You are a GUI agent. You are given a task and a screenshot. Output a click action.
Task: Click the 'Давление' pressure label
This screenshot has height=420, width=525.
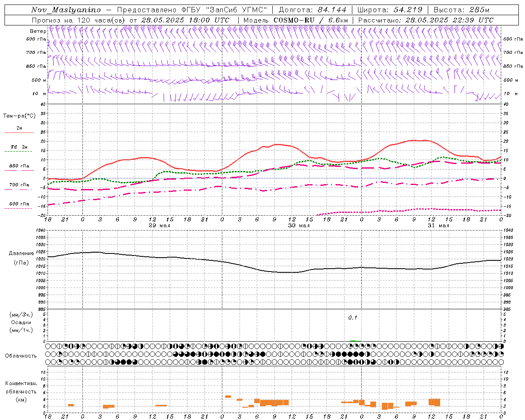(x=21, y=253)
